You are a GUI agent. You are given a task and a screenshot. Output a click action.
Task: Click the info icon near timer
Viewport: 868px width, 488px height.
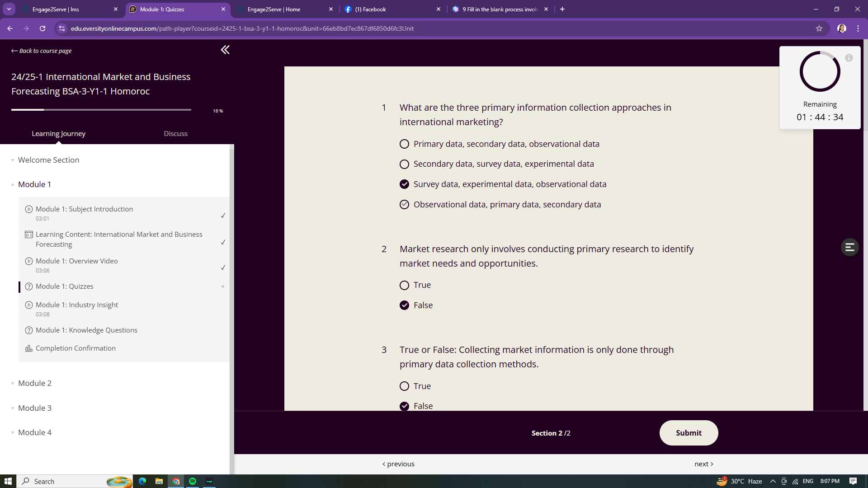pyautogui.click(x=849, y=58)
